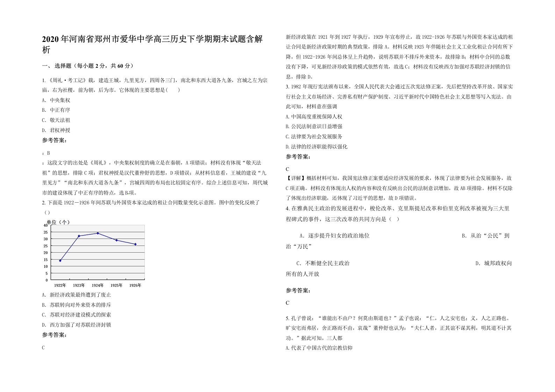Click question 3 text '1982年现行宪法颁布以来'
This screenshot has height=392, width=555.
pos(399,96)
